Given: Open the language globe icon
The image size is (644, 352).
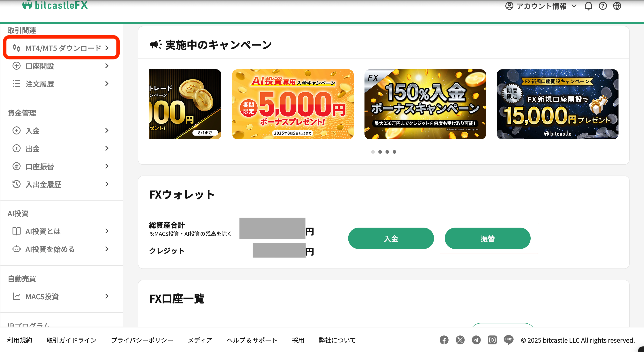Looking at the screenshot, I should pyautogui.click(x=617, y=6).
